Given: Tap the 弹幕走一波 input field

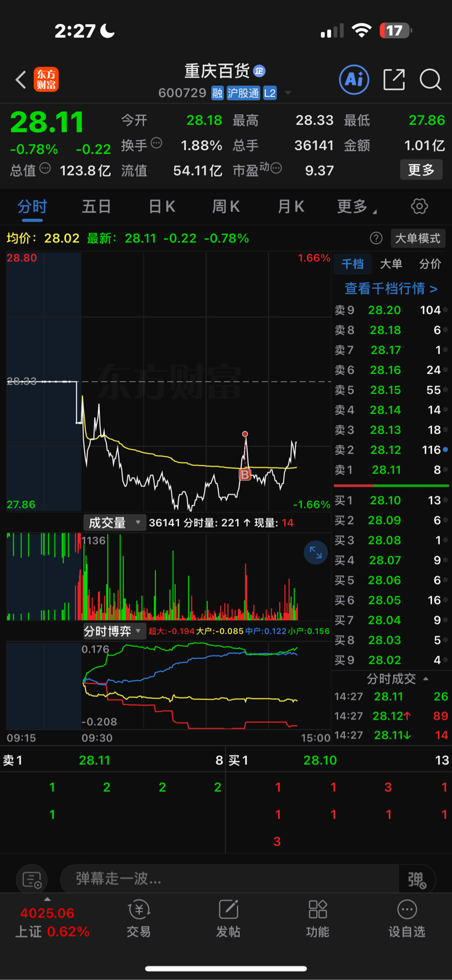Looking at the screenshot, I should click(230, 879).
